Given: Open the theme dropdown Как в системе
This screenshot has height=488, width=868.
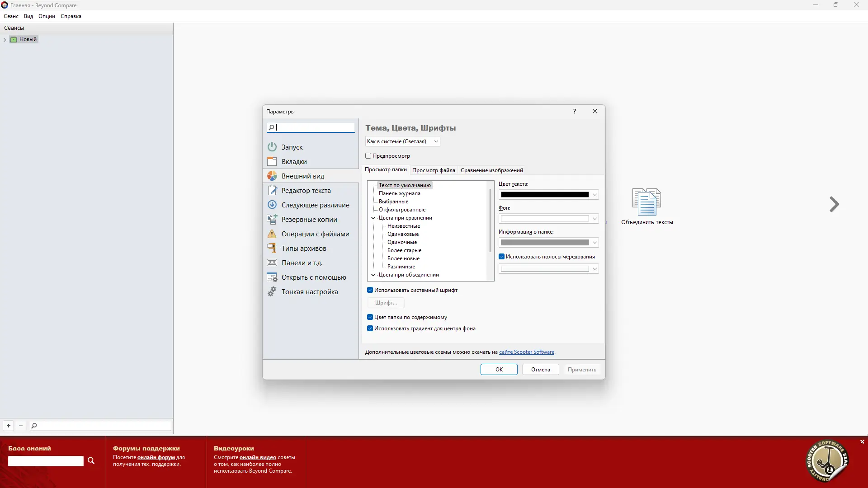Looking at the screenshot, I should (x=402, y=141).
